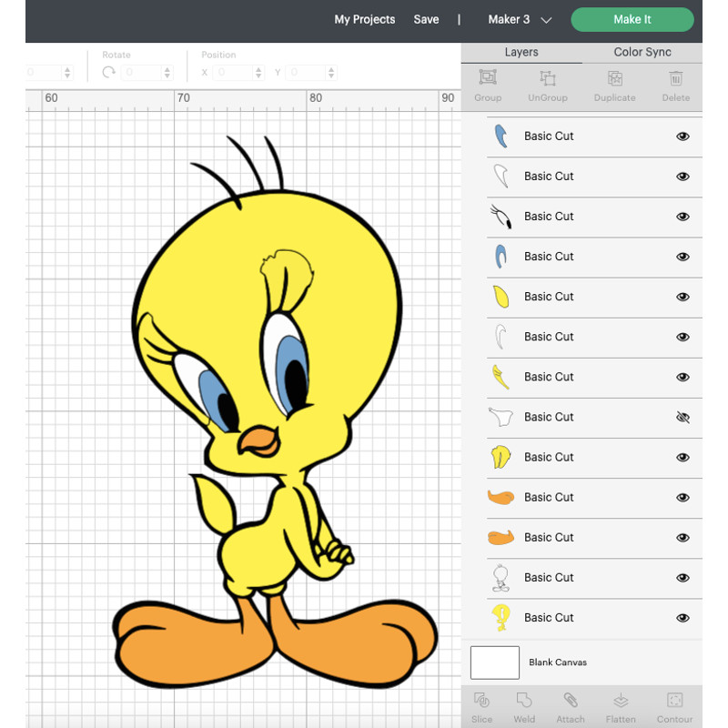Switch to the Color Sync tab
This screenshot has height=728, width=728.
[642, 52]
